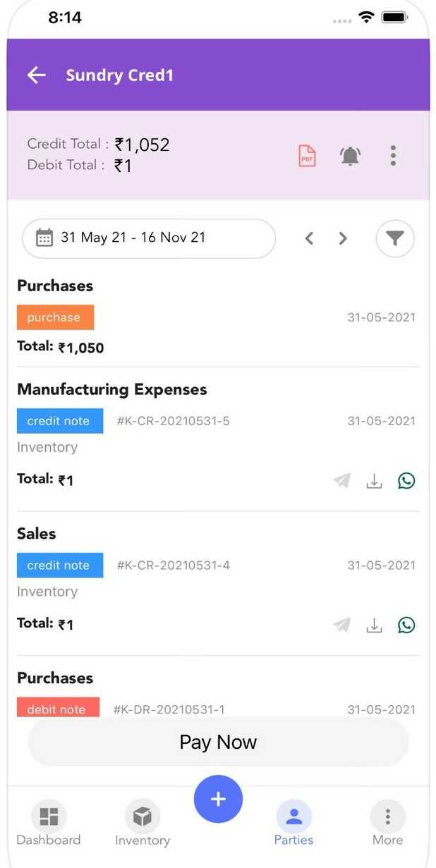Share Sales credit note via WhatsApp

tap(406, 625)
